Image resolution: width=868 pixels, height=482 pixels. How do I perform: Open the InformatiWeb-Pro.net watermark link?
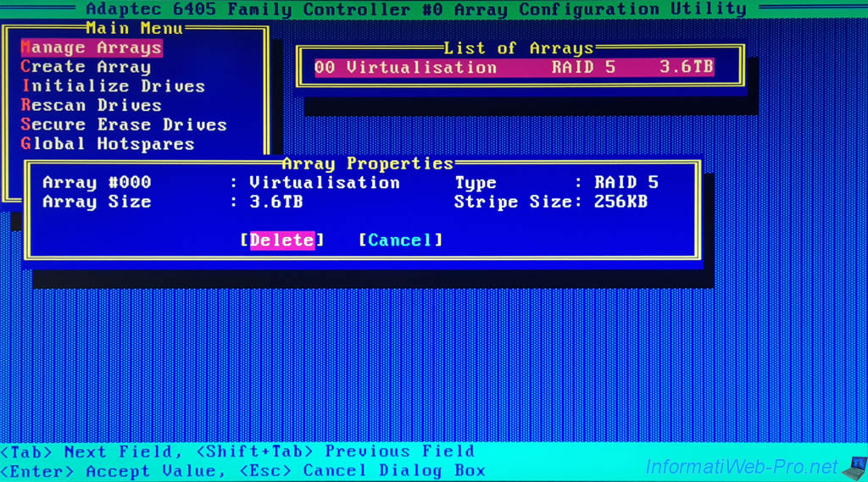click(742, 467)
